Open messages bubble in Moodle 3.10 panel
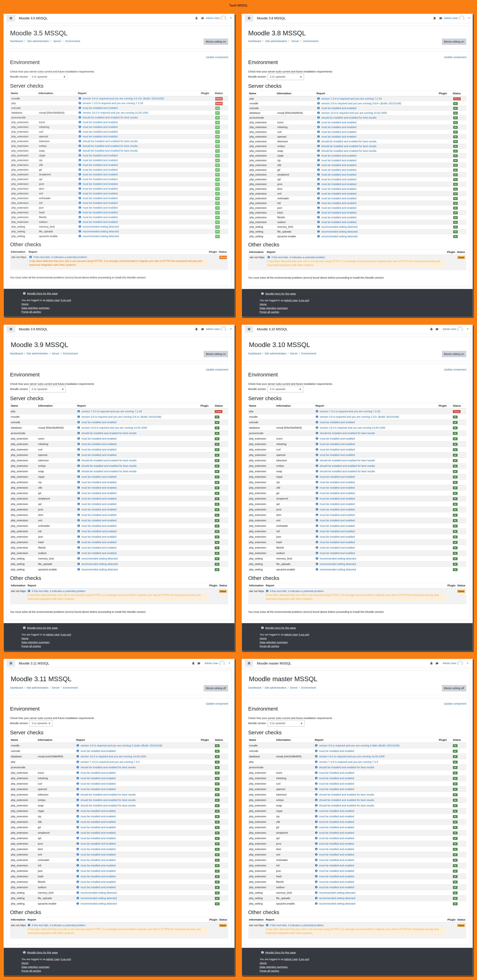 437,329
